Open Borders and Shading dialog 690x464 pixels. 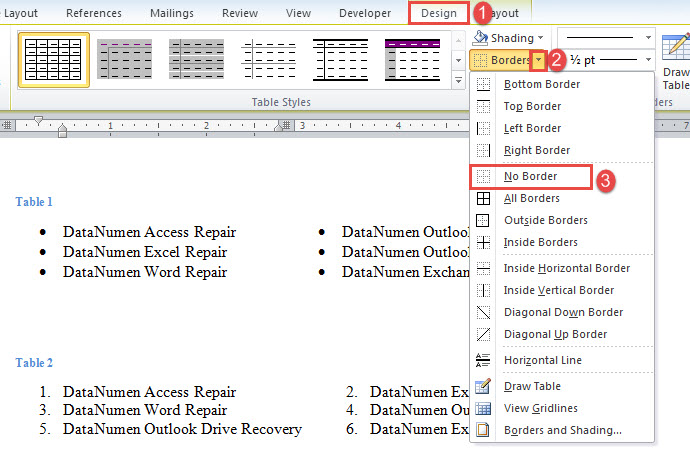562,430
